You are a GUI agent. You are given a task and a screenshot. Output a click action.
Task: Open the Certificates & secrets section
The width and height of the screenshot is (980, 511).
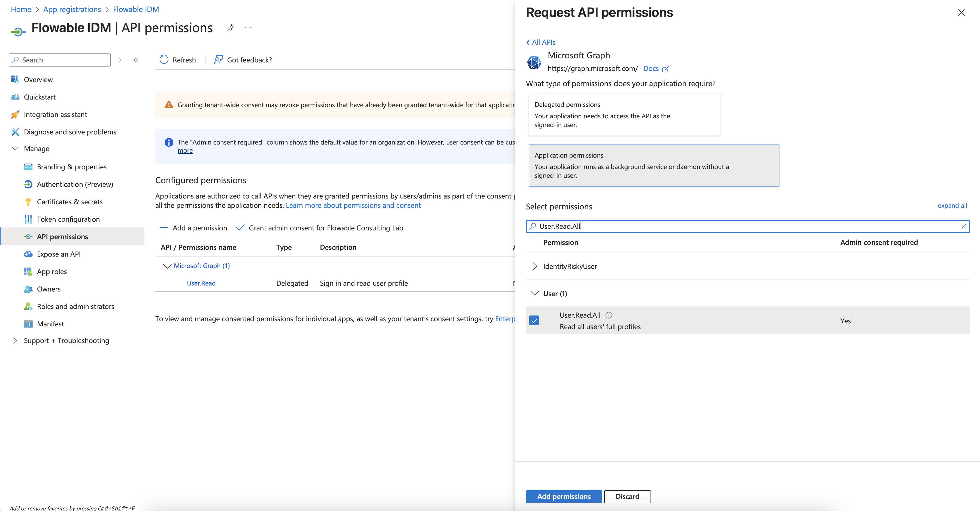pos(69,202)
